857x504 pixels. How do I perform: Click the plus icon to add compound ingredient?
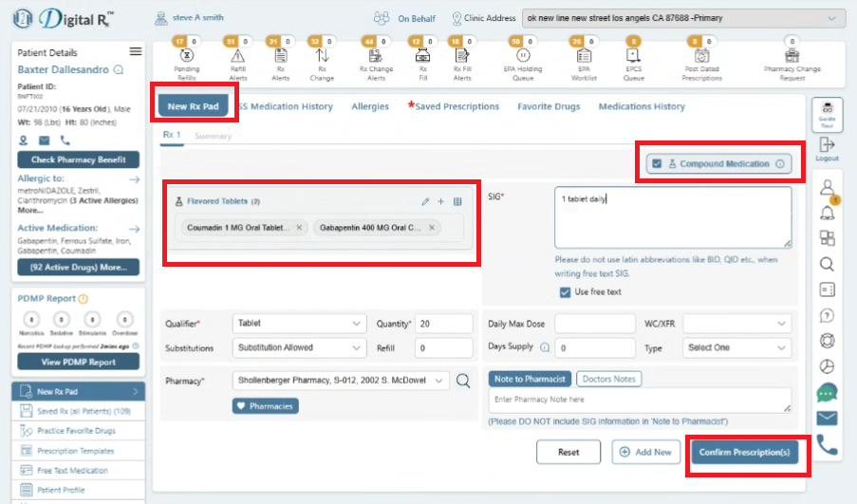point(440,202)
